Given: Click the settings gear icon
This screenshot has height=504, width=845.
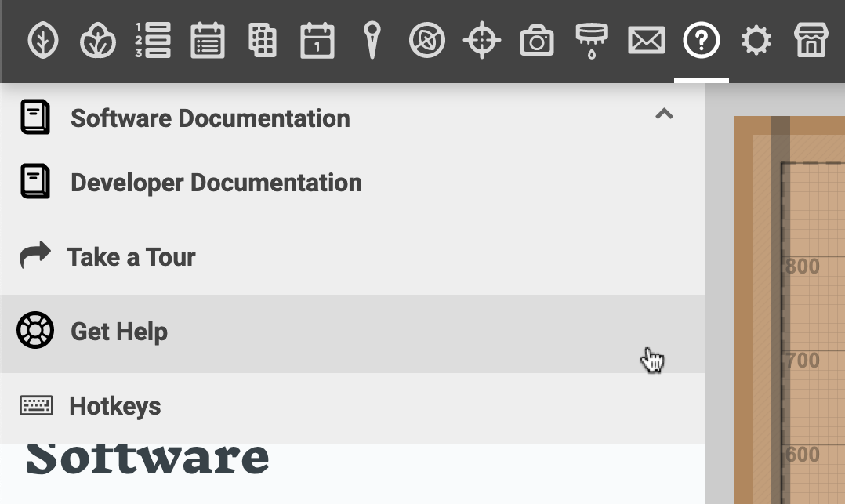Looking at the screenshot, I should [x=756, y=41].
